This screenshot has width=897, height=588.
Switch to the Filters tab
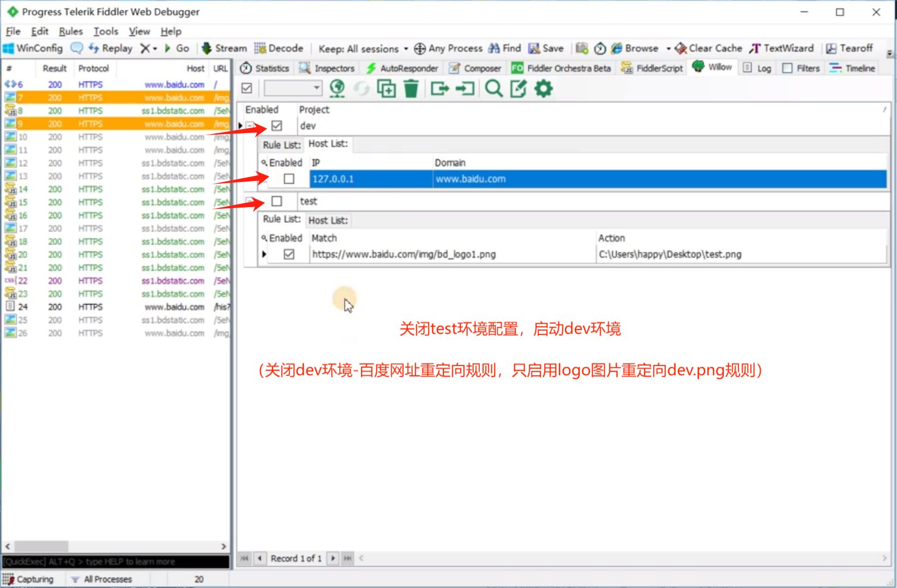tap(801, 68)
